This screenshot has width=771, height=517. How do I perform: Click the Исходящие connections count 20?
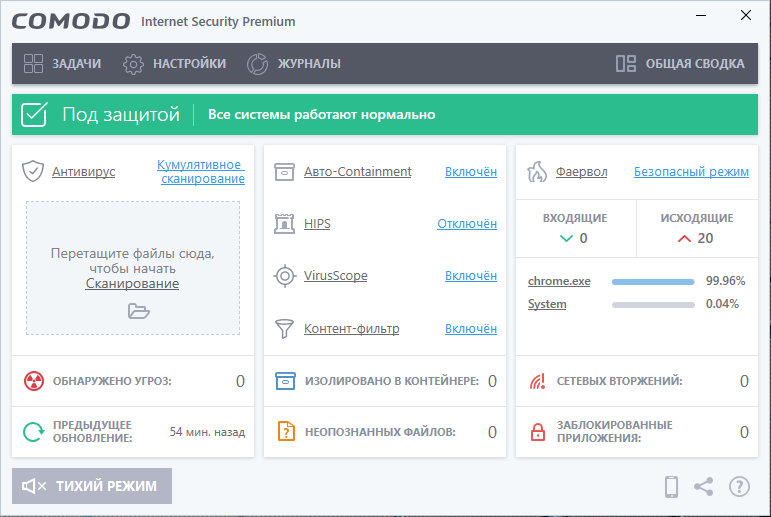point(705,239)
